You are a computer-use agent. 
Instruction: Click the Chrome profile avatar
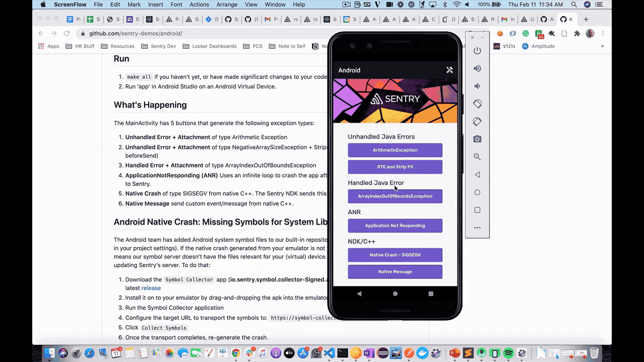(590, 33)
